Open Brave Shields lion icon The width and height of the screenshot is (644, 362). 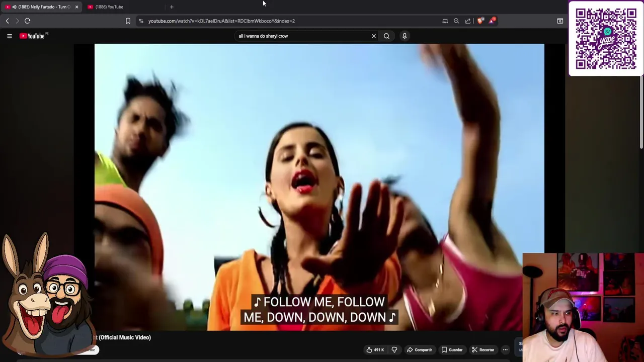click(480, 21)
